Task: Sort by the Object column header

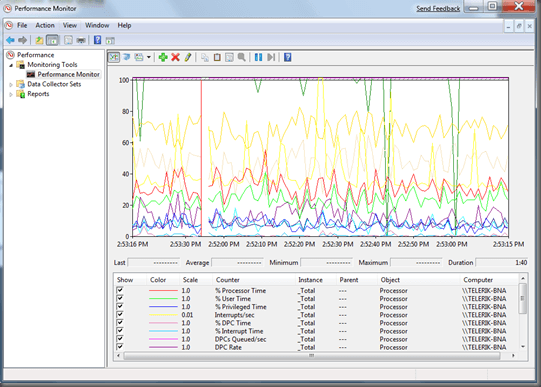Action: click(419, 280)
